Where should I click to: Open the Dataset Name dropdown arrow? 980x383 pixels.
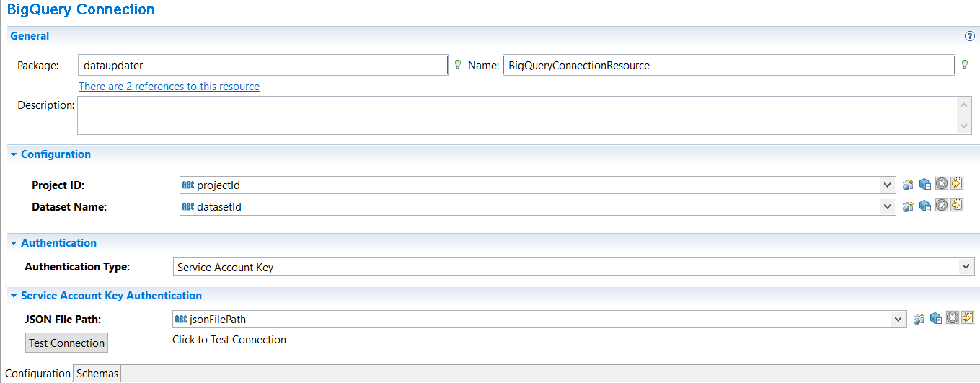pyautogui.click(x=888, y=207)
